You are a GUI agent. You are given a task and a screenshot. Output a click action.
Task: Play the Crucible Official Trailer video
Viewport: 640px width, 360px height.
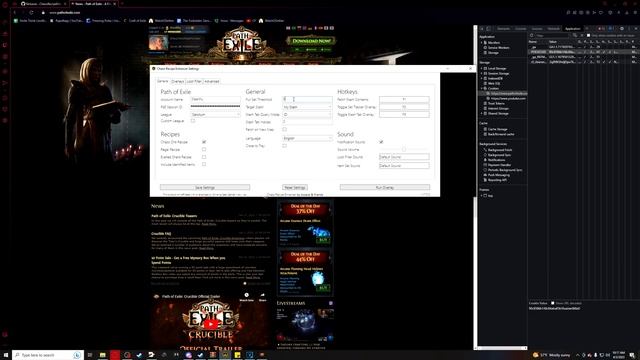(210, 324)
